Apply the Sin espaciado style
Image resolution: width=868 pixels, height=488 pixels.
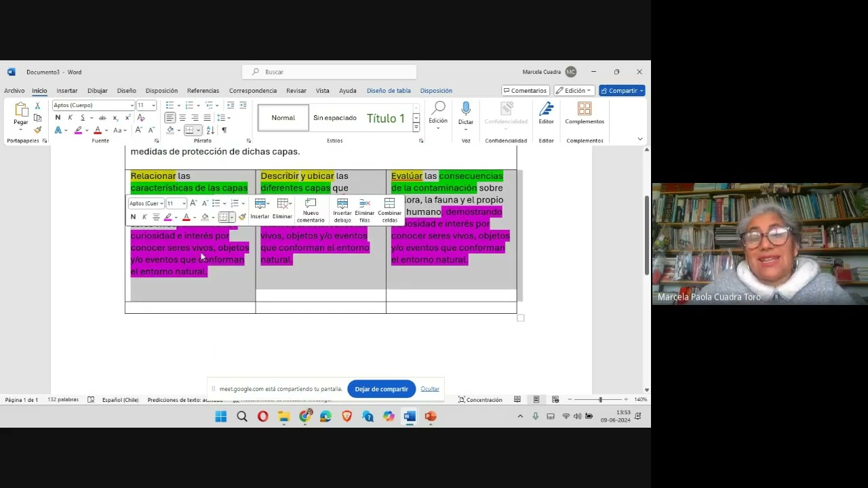(x=335, y=118)
